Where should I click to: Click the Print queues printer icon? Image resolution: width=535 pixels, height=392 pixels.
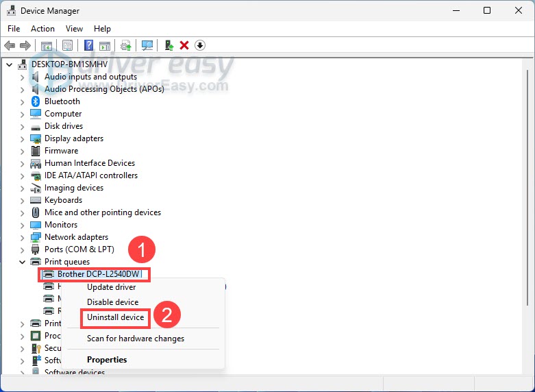click(36, 262)
